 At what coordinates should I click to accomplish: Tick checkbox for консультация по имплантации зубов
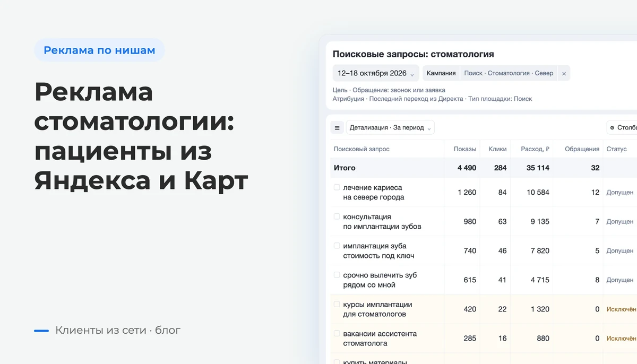coord(337,216)
